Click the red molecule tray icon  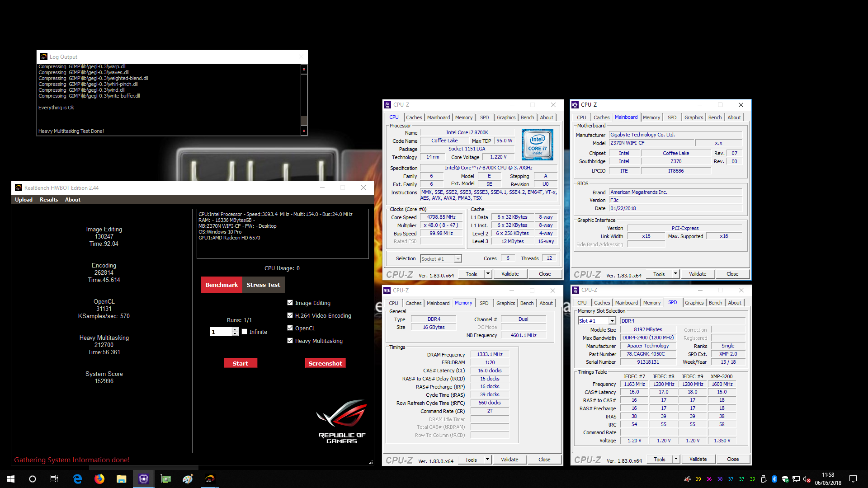point(688,479)
